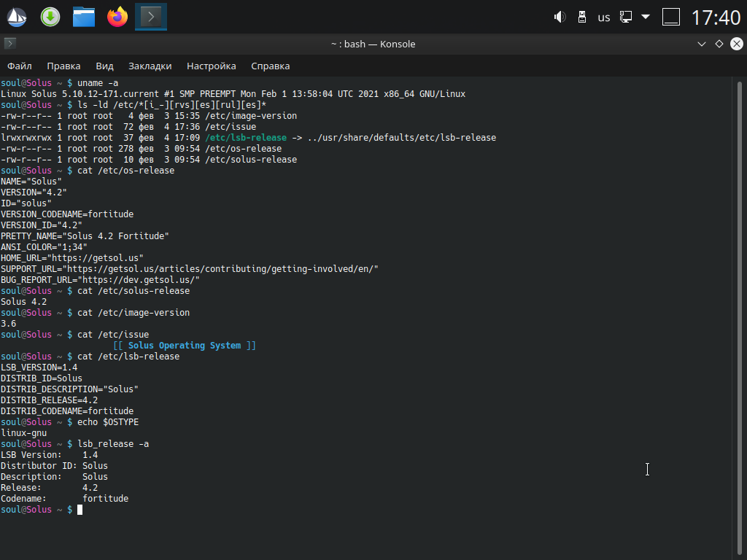747x560 pixels.
Task: Click the show desktop panel button
Action: pos(671,17)
